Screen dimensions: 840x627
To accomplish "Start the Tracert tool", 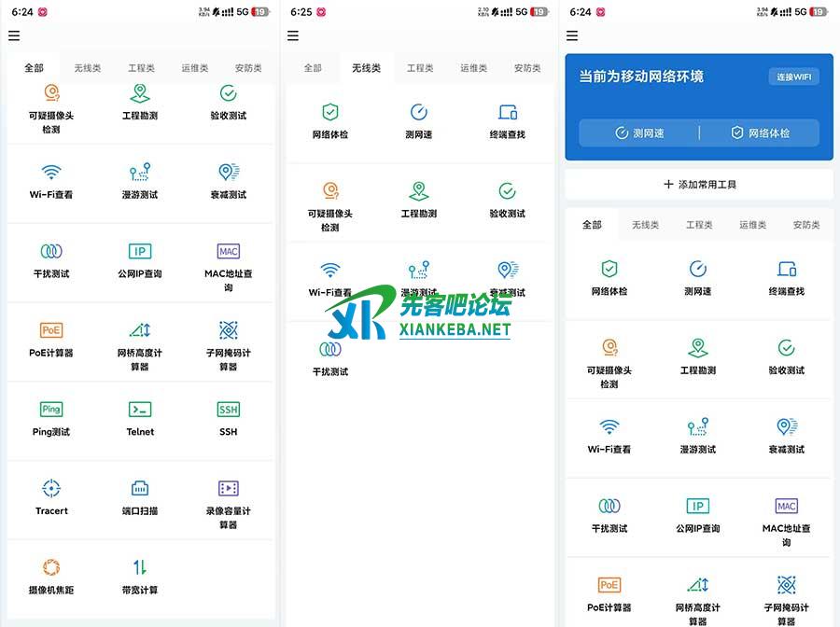I will tap(51, 495).
